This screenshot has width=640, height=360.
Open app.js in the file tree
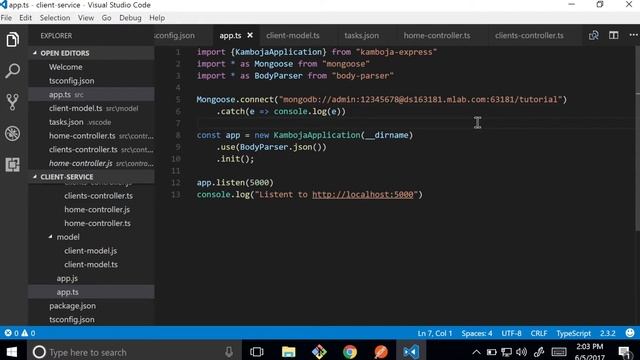[67, 278]
